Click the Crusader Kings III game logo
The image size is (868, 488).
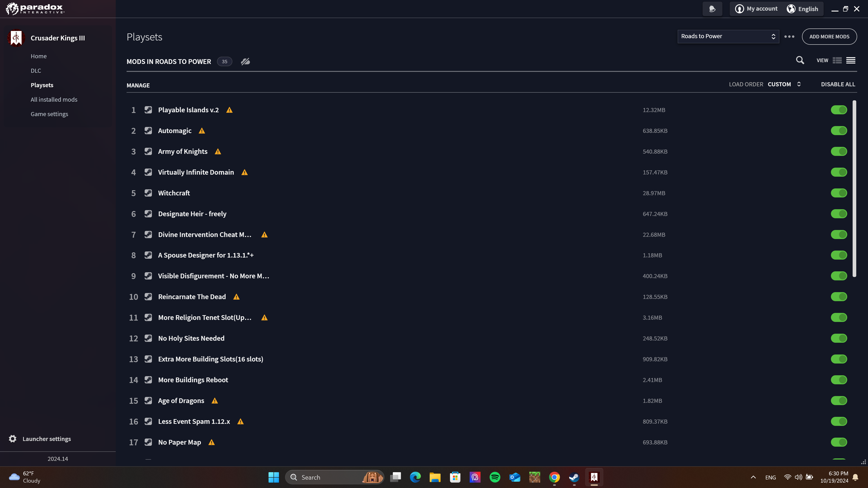coord(16,38)
